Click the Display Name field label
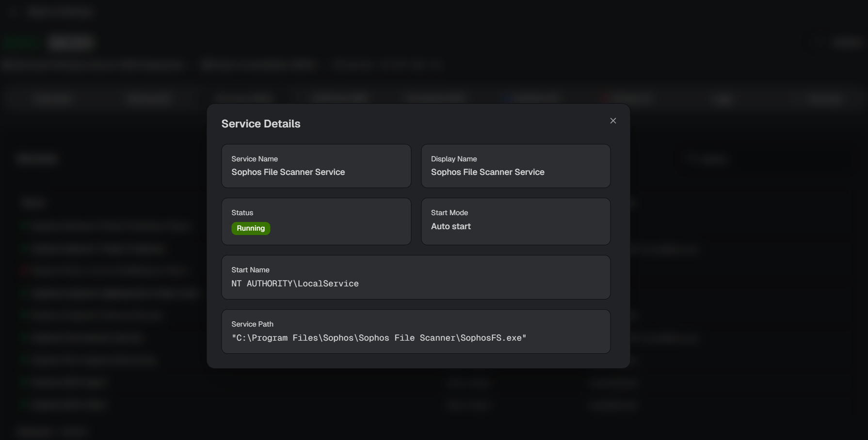This screenshot has width=868, height=440. 454,159
